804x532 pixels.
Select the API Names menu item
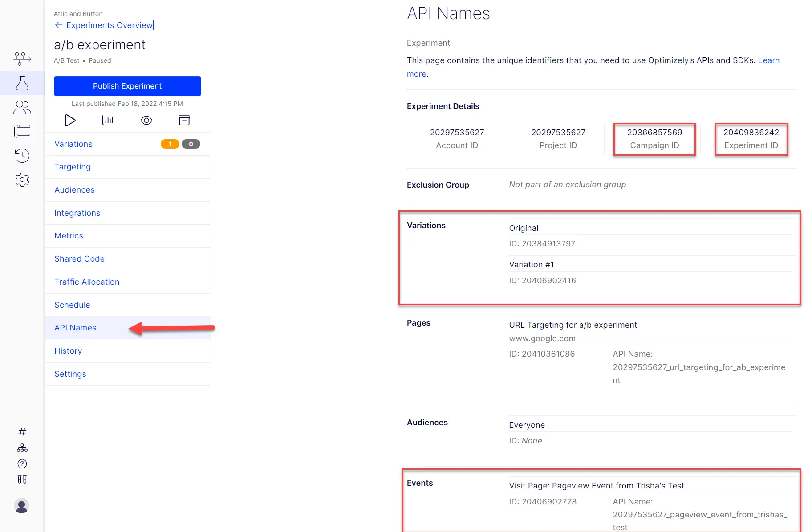pos(127,328)
